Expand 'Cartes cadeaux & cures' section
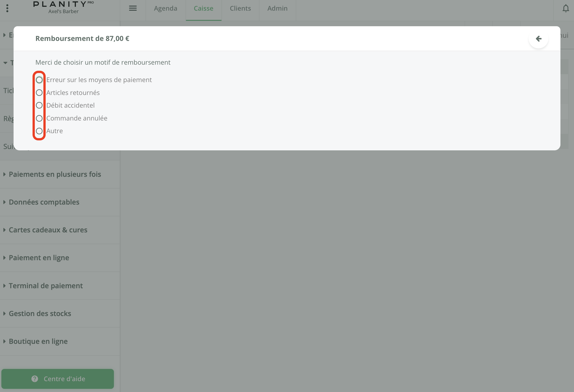This screenshot has width=574, height=392. [x=48, y=230]
